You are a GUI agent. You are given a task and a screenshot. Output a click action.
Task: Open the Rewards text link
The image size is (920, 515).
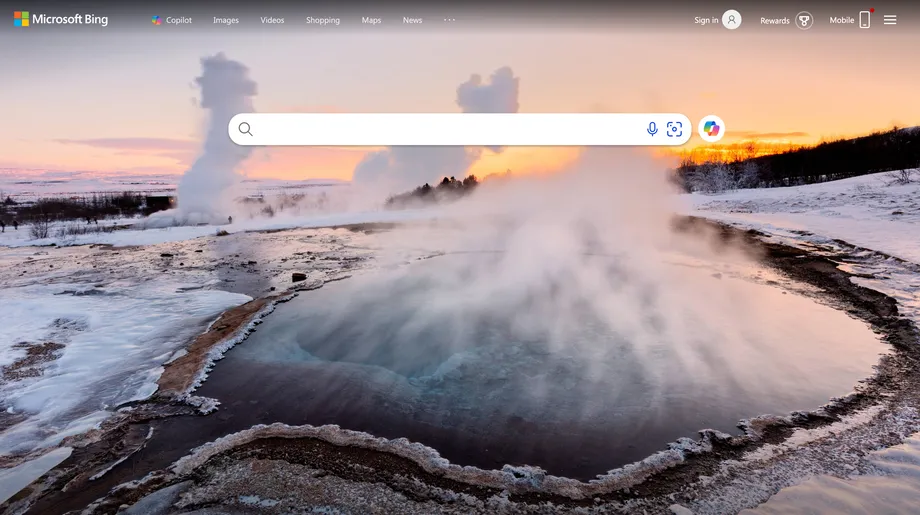tap(774, 20)
